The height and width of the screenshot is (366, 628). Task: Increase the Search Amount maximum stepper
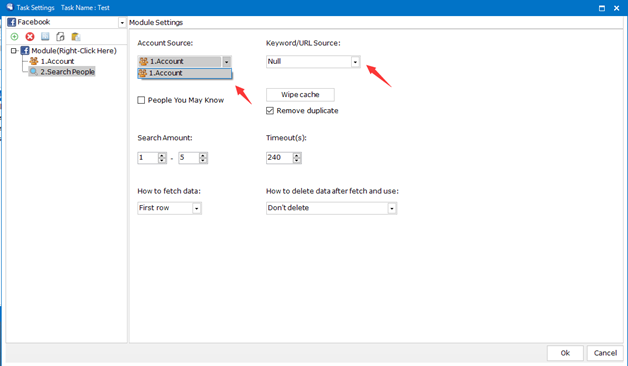[203, 155]
